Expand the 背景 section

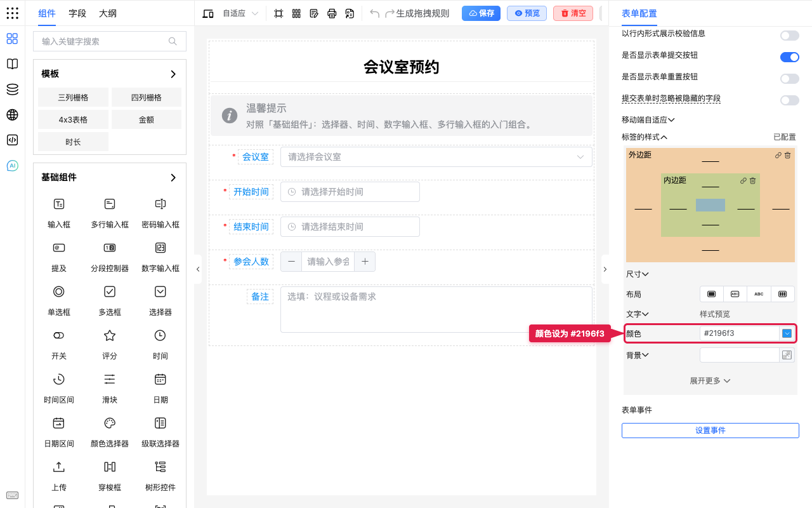pyautogui.click(x=637, y=356)
